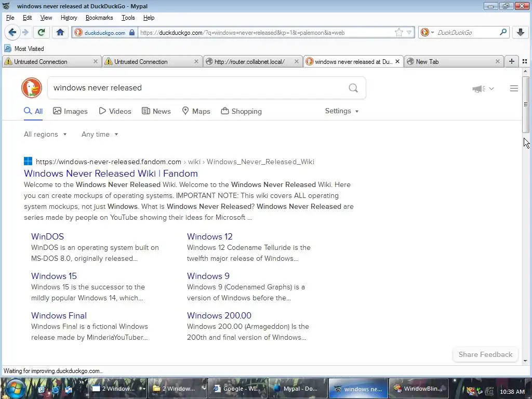Image resolution: width=532 pixels, height=399 pixels.
Task: Close the New Tab tab
Action: [x=497, y=61]
